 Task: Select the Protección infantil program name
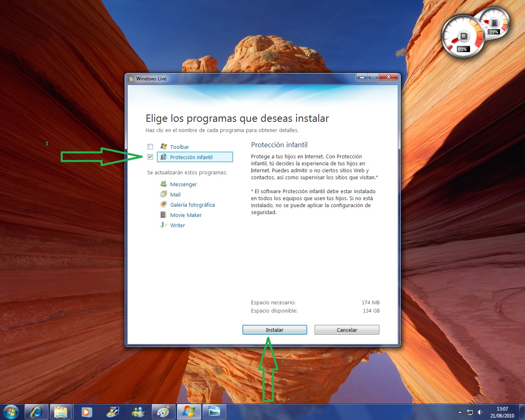[191, 157]
